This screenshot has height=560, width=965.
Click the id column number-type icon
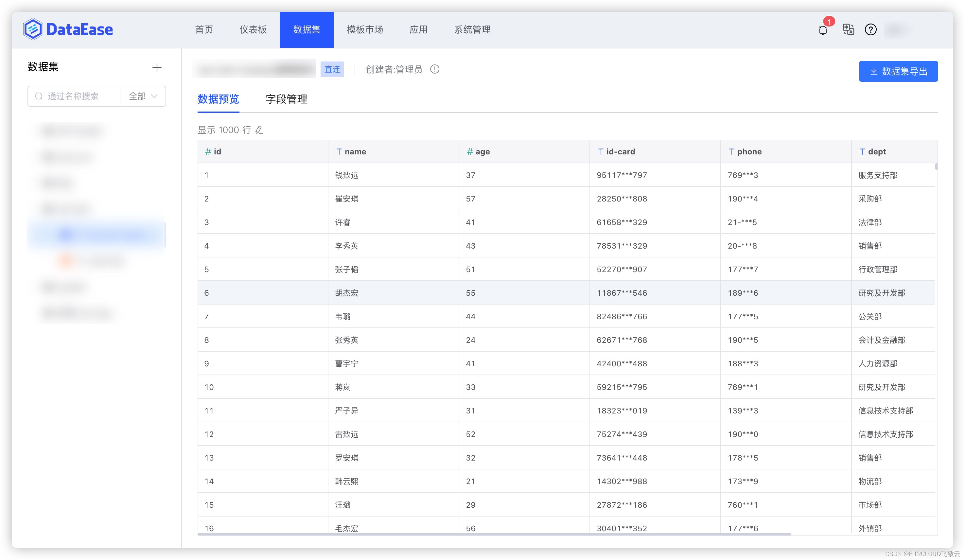(x=208, y=152)
